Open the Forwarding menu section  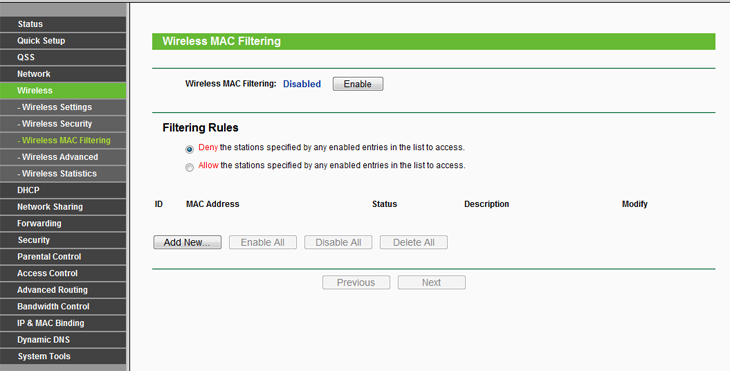coord(63,223)
